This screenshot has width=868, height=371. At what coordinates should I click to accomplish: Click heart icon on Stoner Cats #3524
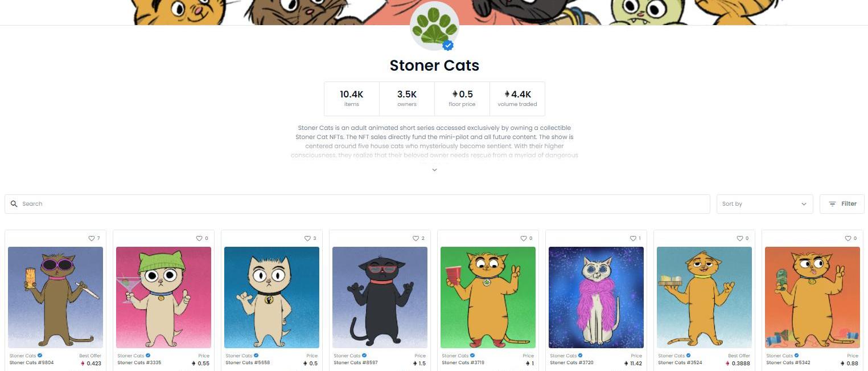pos(740,238)
